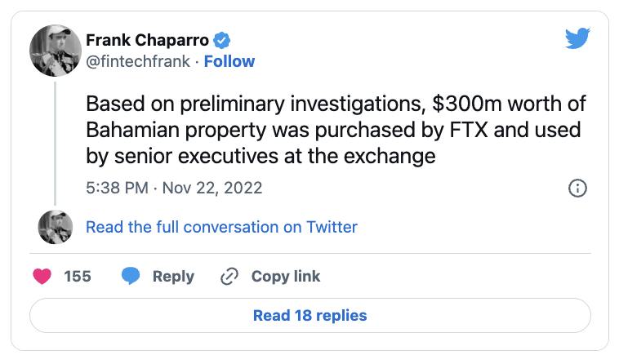Click the Reply text label
The width and height of the screenshot is (619, 364).
(x=173, y=277)
